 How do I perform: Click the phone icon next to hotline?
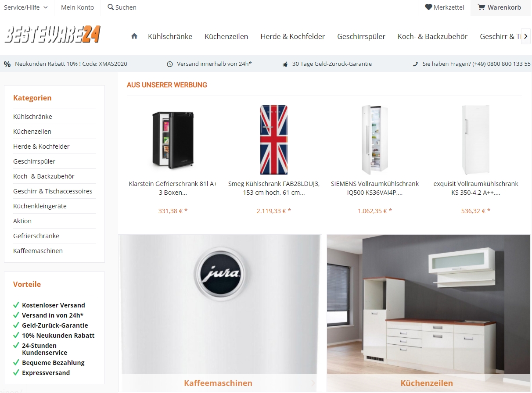pos(415,64)
